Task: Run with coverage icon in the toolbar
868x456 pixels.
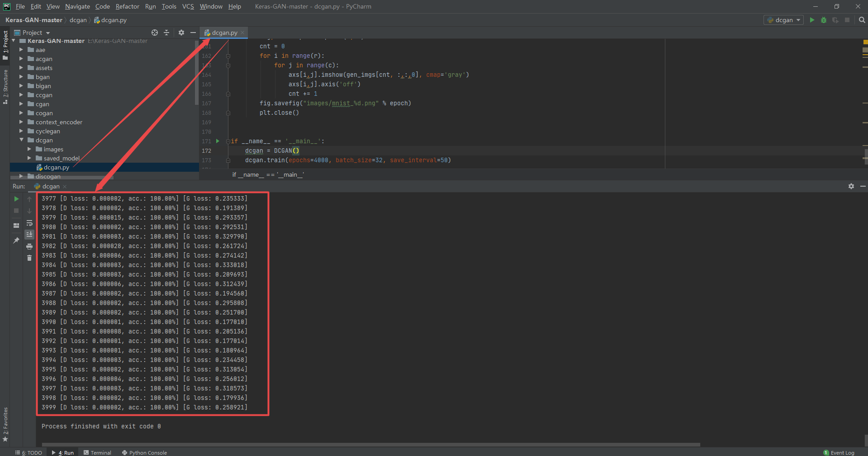Action: click(x=835, y=20)
